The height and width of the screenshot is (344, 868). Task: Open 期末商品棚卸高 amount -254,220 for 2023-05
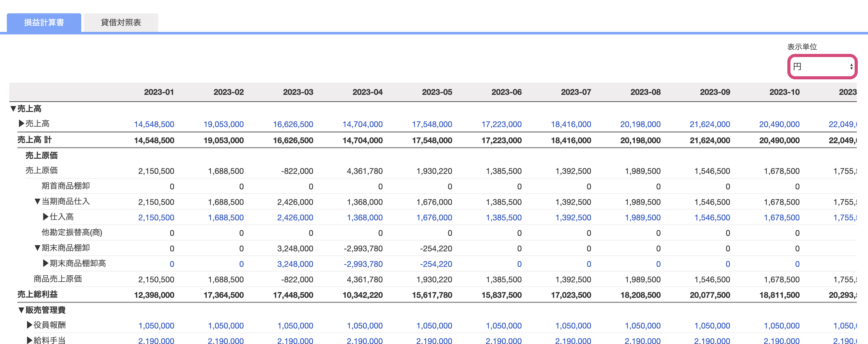436,264
